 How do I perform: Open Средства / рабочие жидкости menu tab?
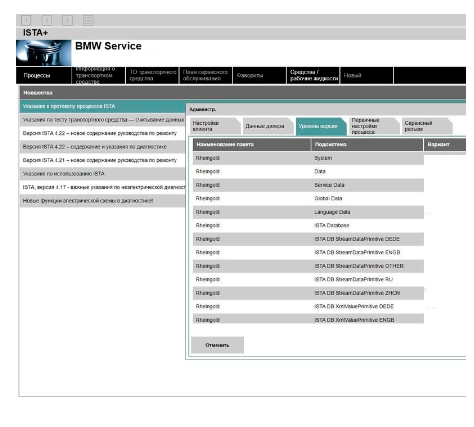[313, 75]
